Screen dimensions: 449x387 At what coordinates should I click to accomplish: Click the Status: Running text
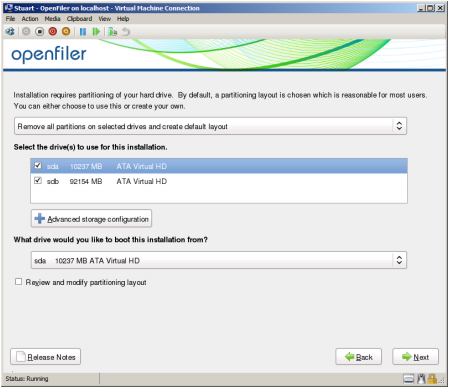coord(27,379)
